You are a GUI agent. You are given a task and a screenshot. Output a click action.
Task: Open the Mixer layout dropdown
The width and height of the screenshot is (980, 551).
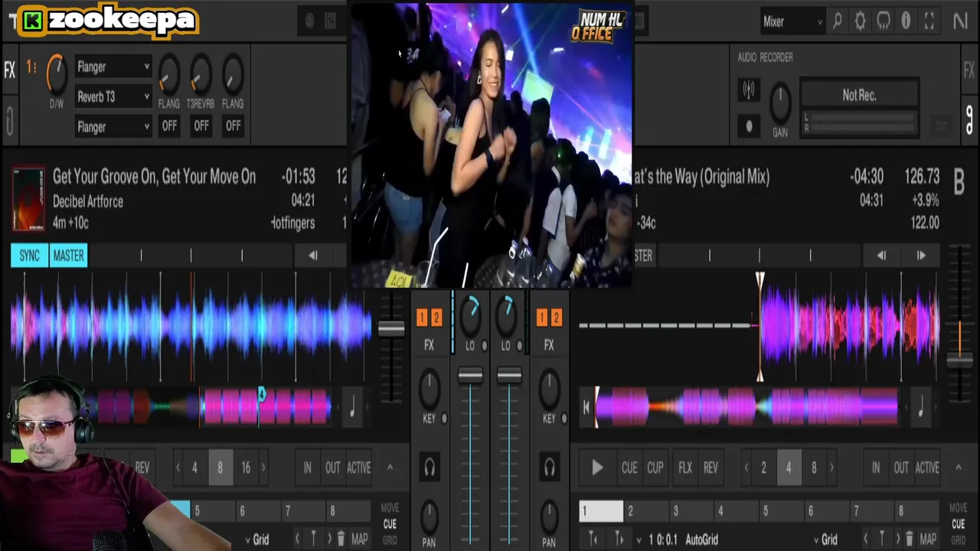point(792,21)
